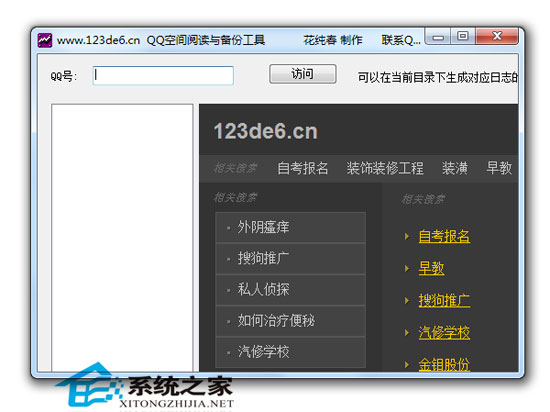
Task: Click yellow 金钼股份 link
Action: point(444,365)
